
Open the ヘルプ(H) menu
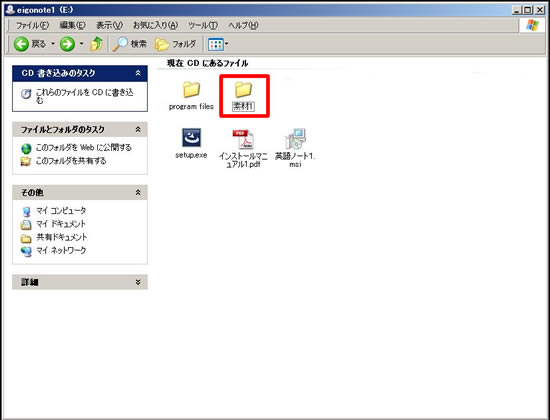(x=243, y=25)
